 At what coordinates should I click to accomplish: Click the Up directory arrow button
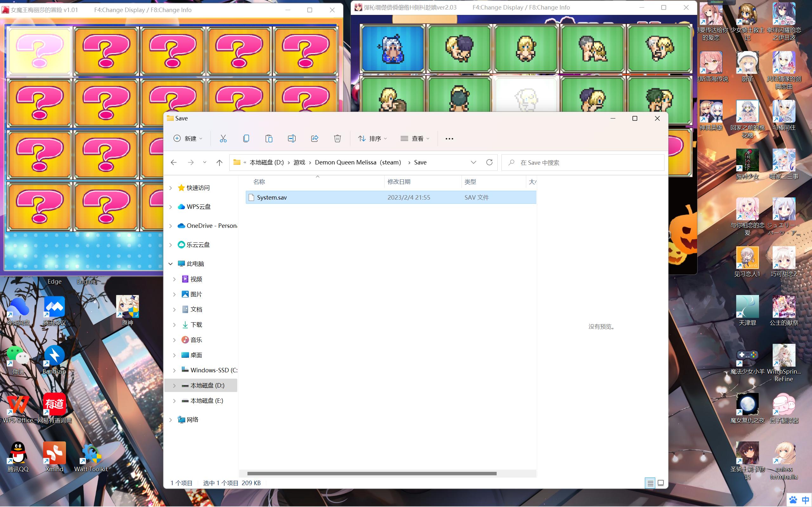click(219, 163)
